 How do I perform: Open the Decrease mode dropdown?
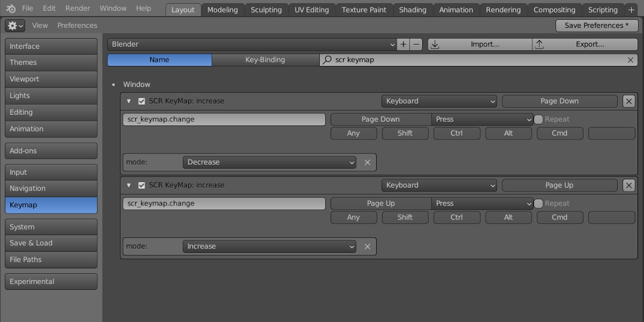coord(268,162)
